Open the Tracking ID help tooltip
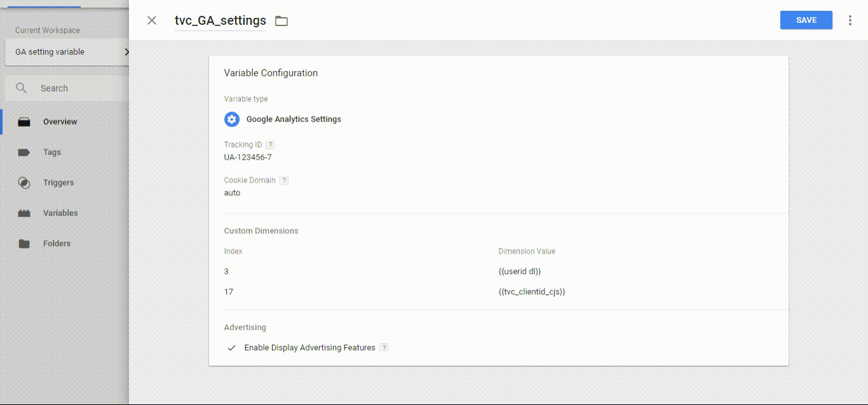This screenshot has height=405, width=868. point(270,145)
